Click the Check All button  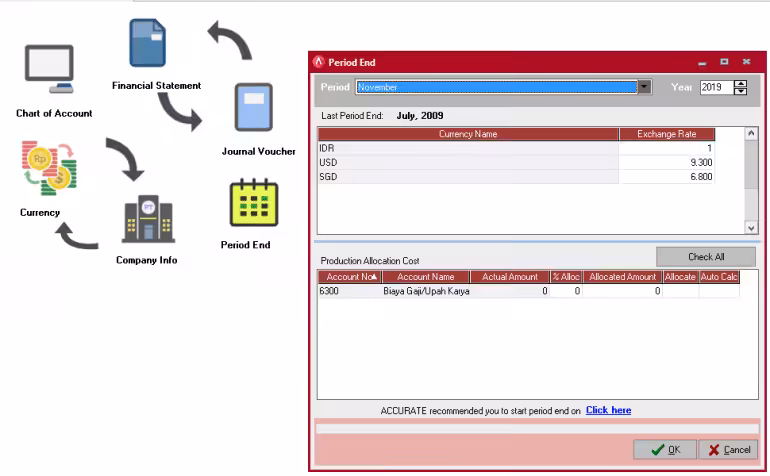(x=706, y=256)
